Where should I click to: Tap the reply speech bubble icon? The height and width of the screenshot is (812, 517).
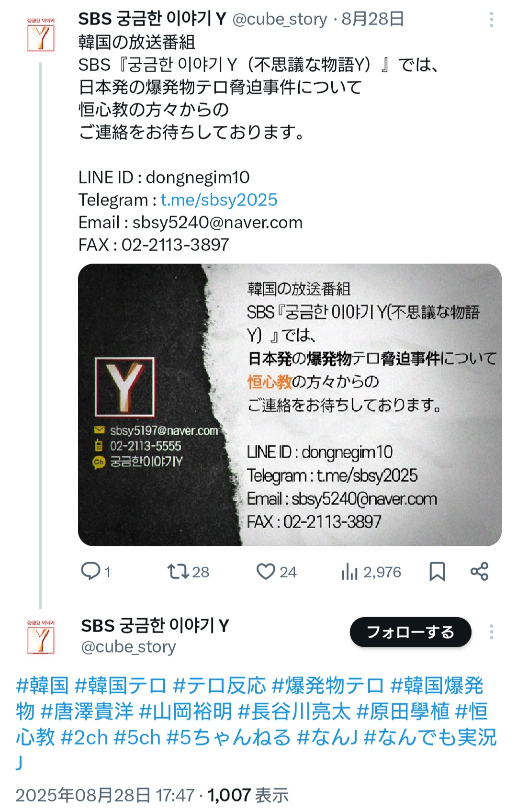90,571
